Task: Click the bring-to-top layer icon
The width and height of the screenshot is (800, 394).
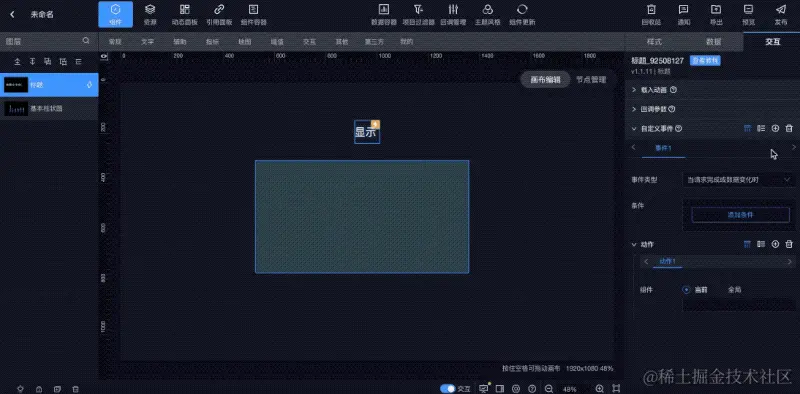Action: pyautogui.click(x=17, y=62)
